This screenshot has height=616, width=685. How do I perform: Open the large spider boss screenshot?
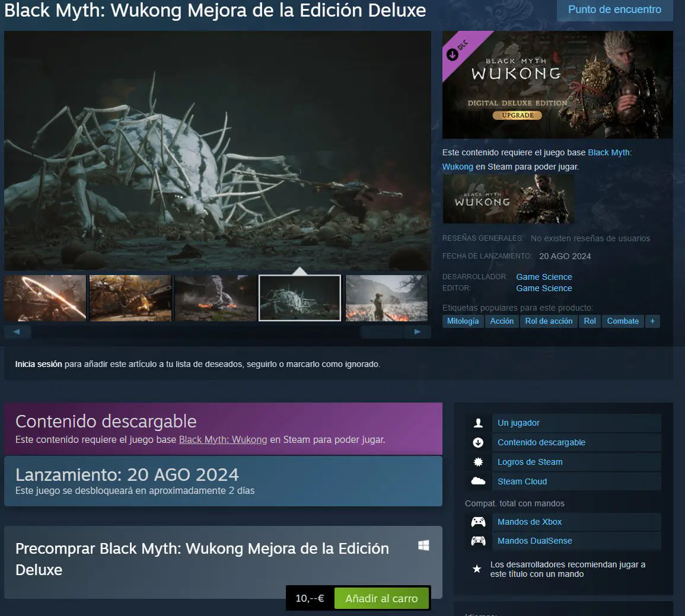click(218, 151)
